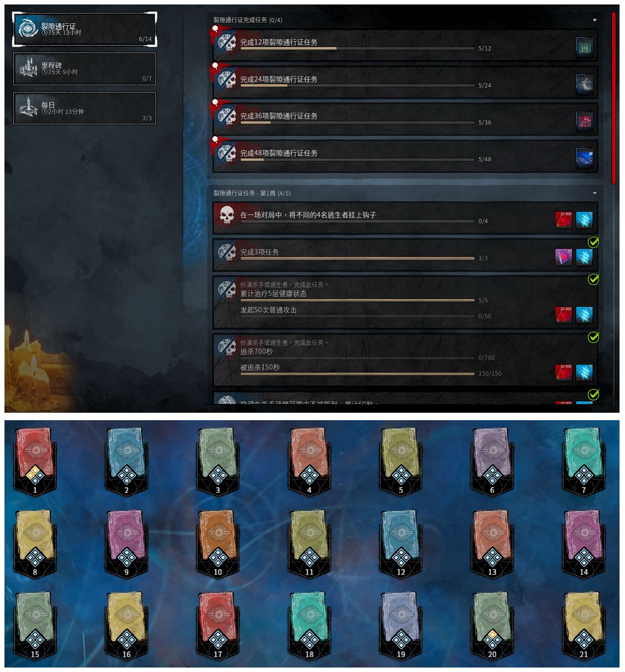Click the 完成12项 progress bar showing 5/12
625x672 pixels.
(x=357, y=49)
